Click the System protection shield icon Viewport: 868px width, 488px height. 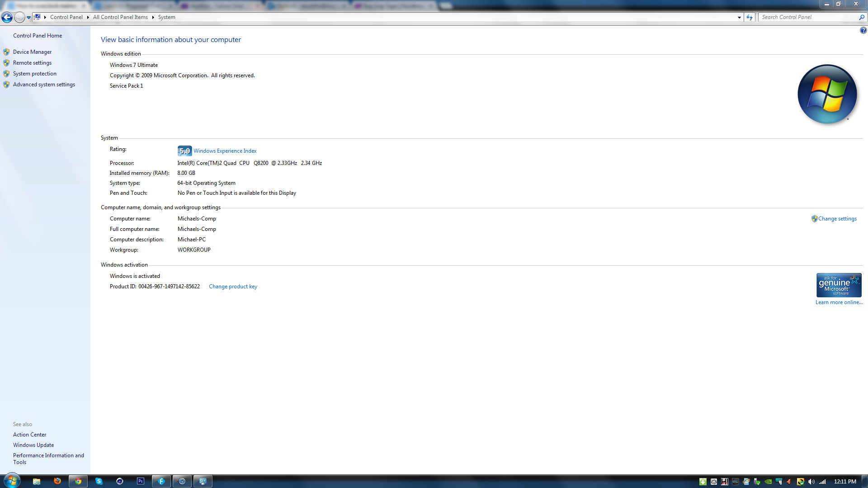click(x=6, y=74)
